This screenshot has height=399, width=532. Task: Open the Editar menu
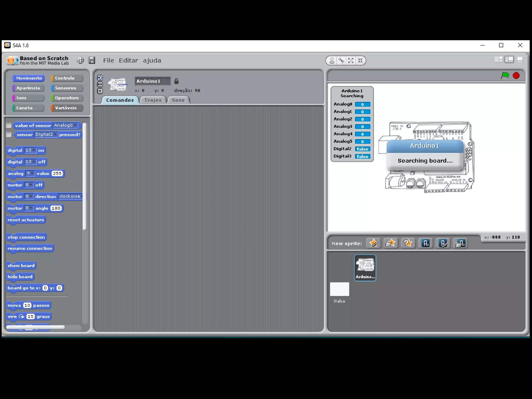click(128, 61)
